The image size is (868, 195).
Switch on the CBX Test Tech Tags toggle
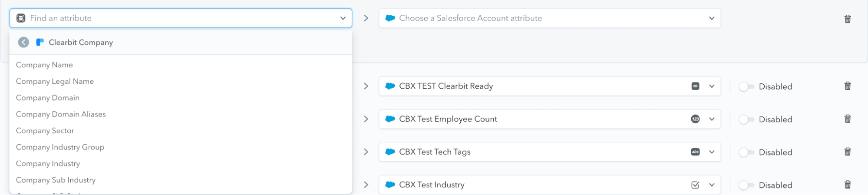click(746, 152)
